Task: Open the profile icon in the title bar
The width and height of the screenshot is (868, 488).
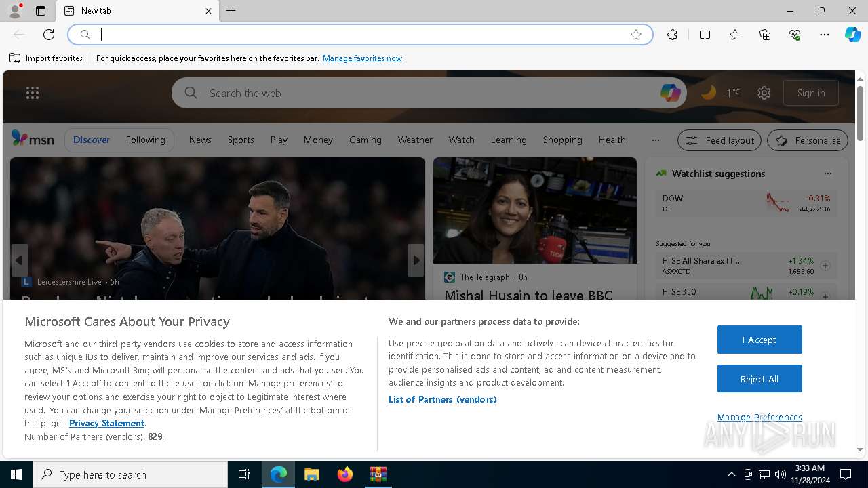Action: click(15, 11)
